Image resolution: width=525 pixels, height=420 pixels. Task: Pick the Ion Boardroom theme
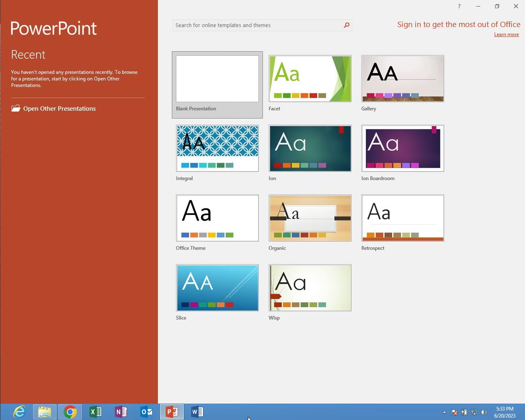click(403, 148)
